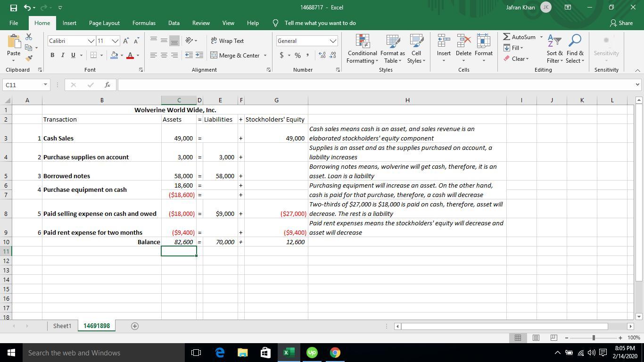Click the Merge & Center button
The height and width of the screenshot is (362, 644).
point(238,56)
